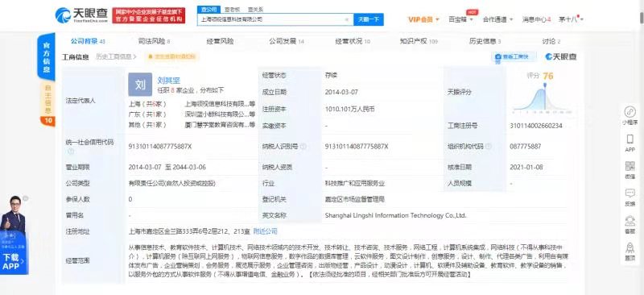Open legal representative 刘其坚 link
This screenshot has height=295, width=644.
pyautogui.click(x=169, y=81)
